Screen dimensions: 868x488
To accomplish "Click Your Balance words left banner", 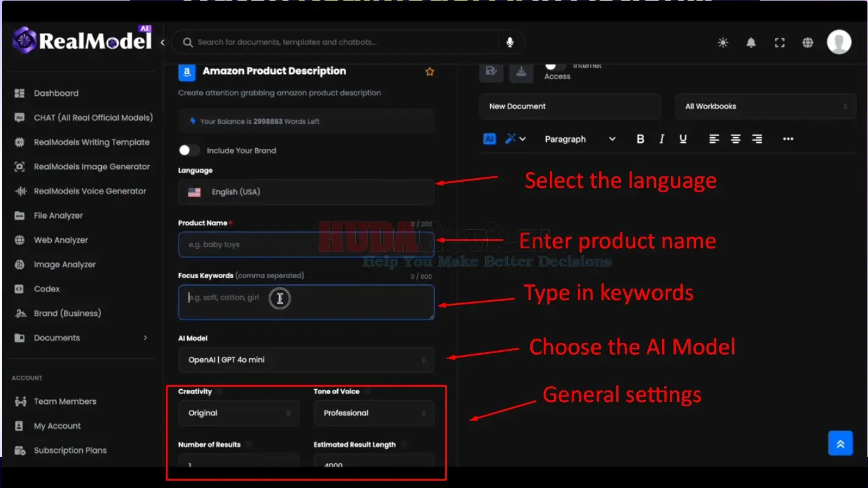I will [x=306, y=121].
